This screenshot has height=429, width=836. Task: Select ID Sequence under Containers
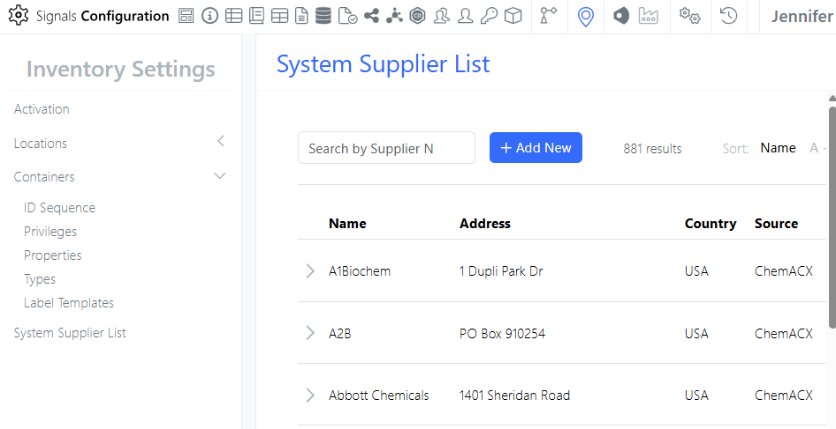(x=60, y=208)
